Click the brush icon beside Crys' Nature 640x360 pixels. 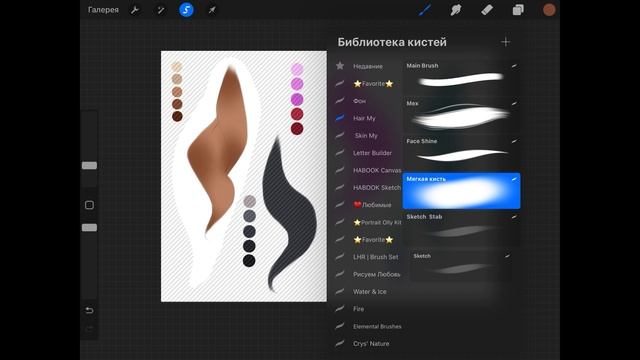(340, 344)
